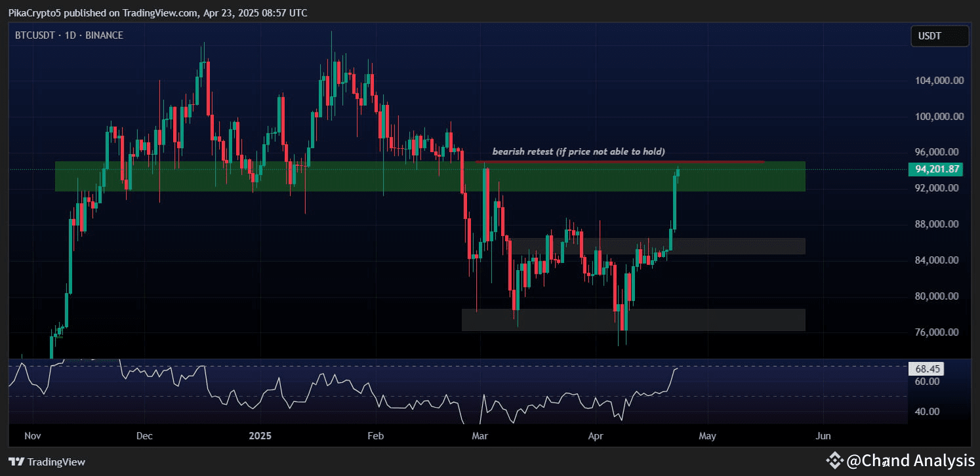Click the BTCUSDT · 1D · BINANCE label
Viewport: 980px width, 476px height.
pyautogui.click(x=69, y=35)
